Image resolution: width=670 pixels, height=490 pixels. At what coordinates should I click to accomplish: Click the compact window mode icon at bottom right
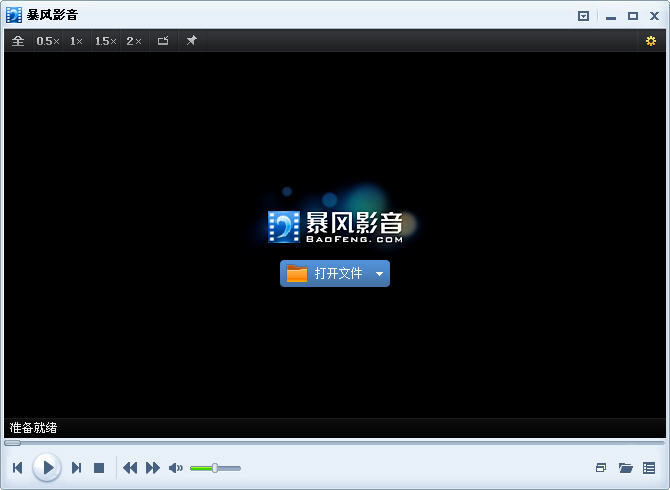tap(601, 468)
